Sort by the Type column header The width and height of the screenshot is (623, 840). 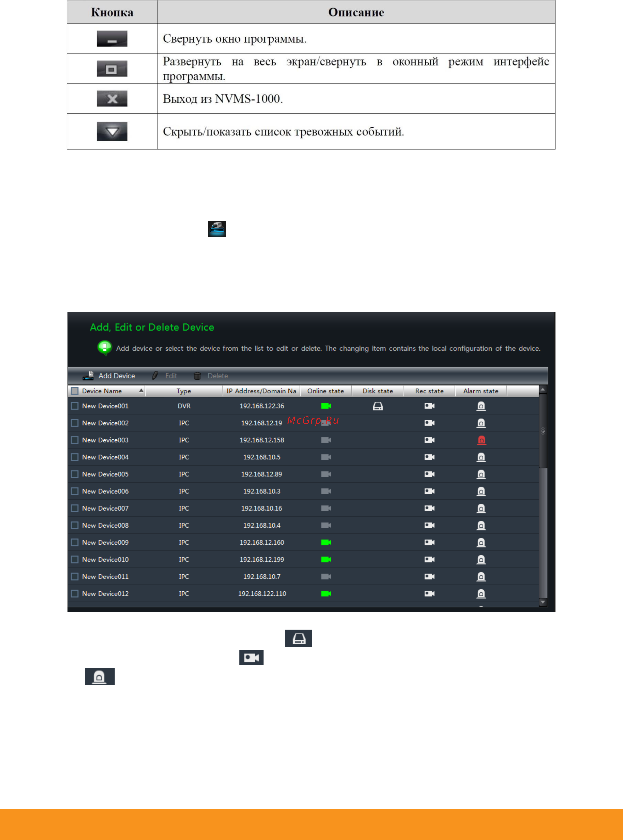pos(184,391)
